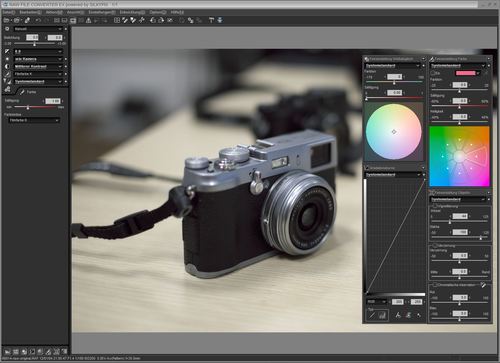This screenshot has width=500, height=363.
Task: Click the T-shaped icon beside the blue arrow
Action: pos(211,20)
